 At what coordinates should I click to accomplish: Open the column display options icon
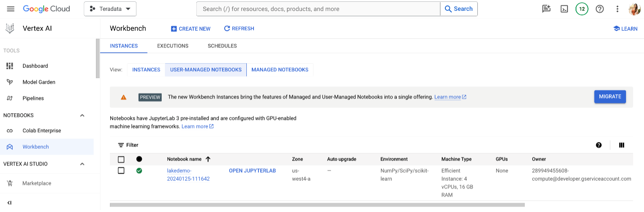coord(621,145)
